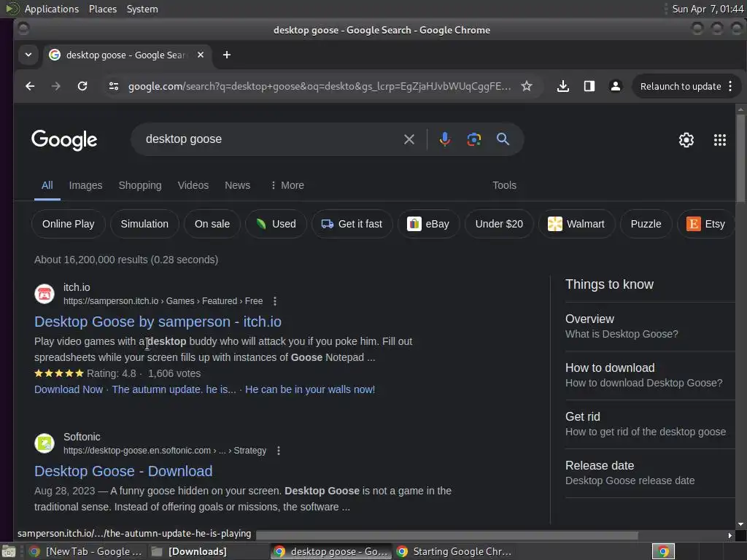Open Chrome three-dot menu
Image resolution: width=747 pixels, height=560 pixels.
[x=730, y=86]
